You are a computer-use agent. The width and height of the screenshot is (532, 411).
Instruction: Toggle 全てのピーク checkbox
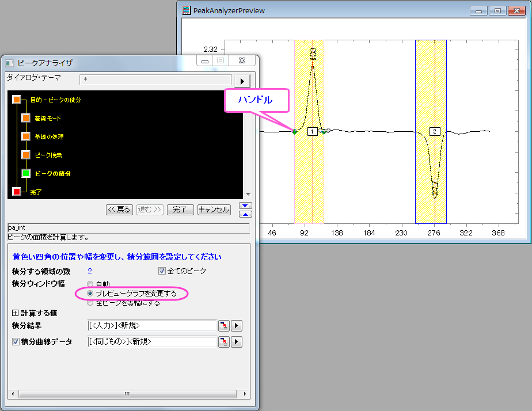coord(162,271)
